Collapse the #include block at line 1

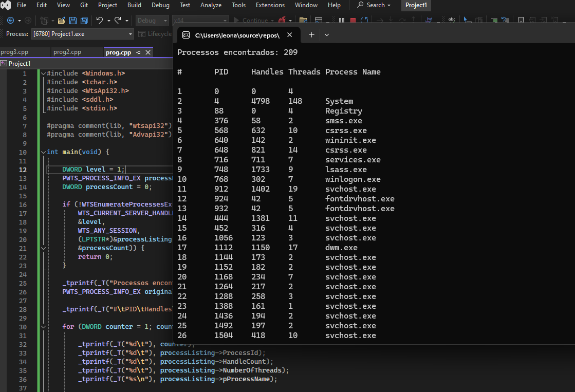43,73
